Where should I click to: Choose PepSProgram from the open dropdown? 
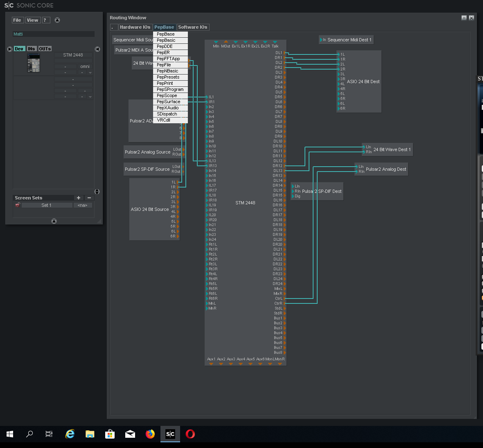[170, 90]
